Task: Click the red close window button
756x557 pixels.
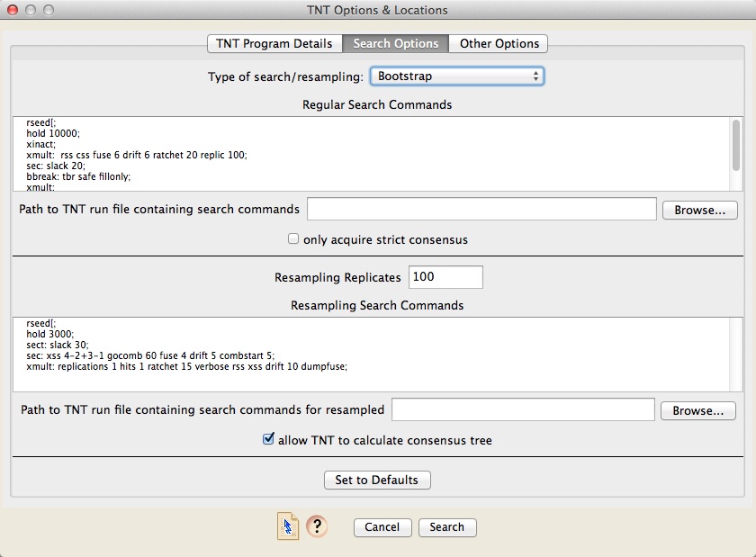Action: [13, 10]
